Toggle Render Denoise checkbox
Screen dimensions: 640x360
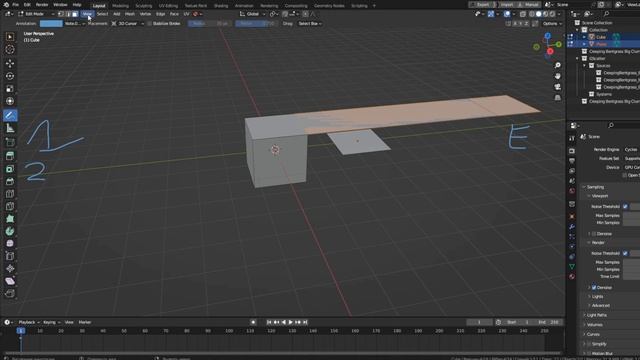point(594,287)
